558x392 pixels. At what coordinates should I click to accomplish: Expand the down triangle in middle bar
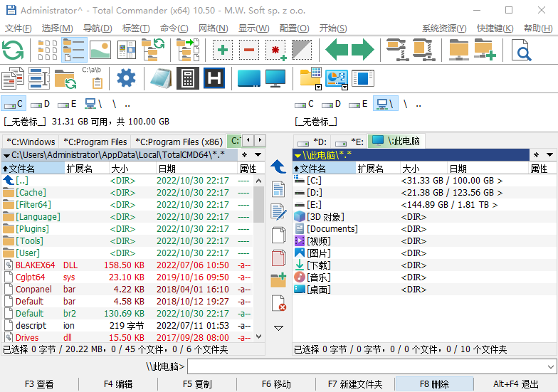click(278, 328)
